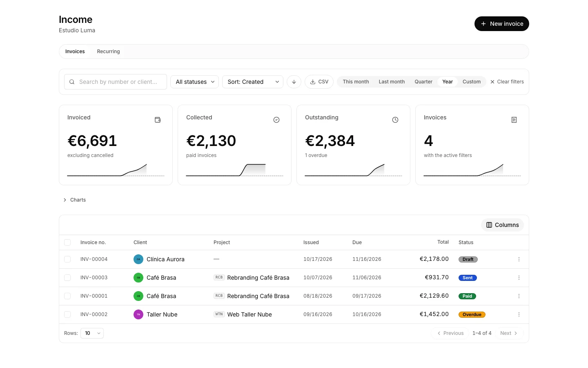Click the WTN project badge
This screenshot has width=588, height=368.
coord(219,314)
